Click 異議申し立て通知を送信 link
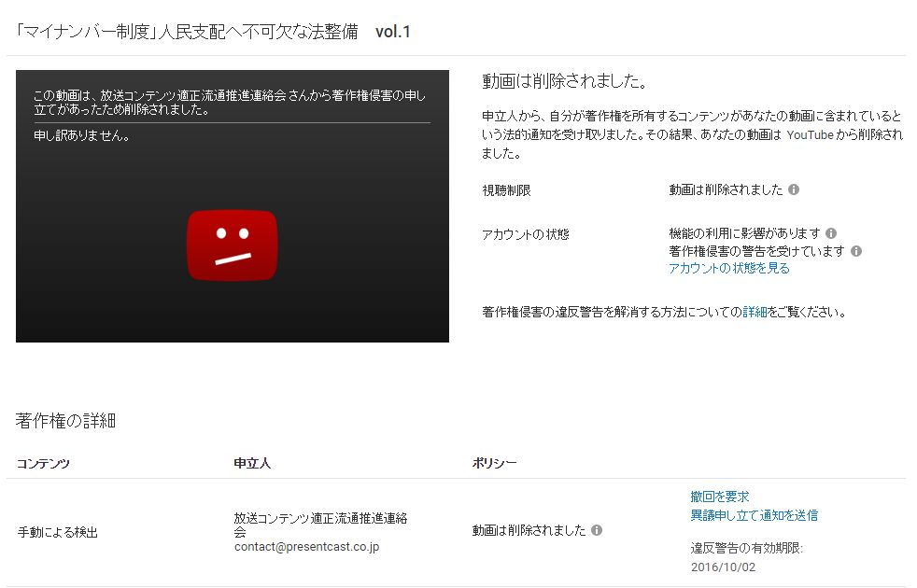Image resolution: width=917 pixels, height=588 pixels. [x=755, y=515]
